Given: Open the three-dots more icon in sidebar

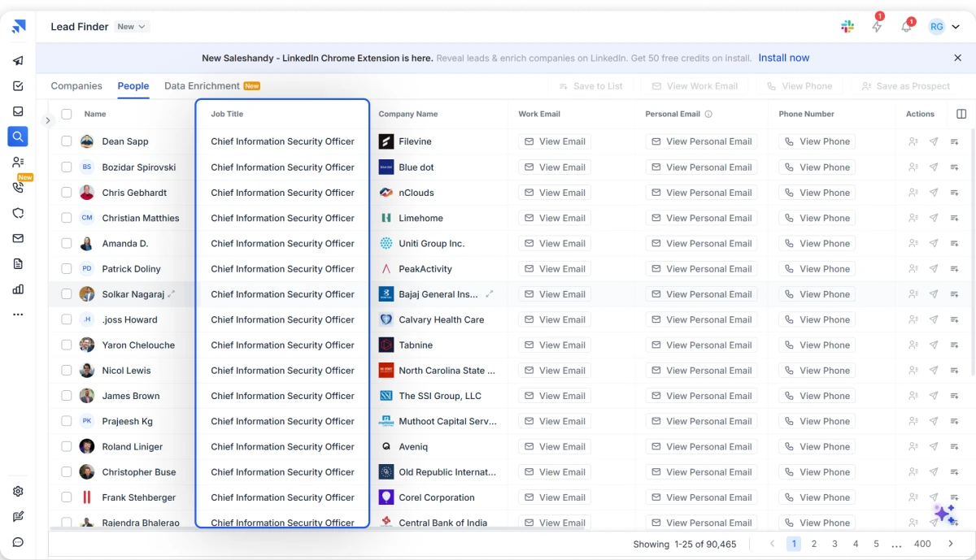Looking at the screenshot, I should click(18, 315).
